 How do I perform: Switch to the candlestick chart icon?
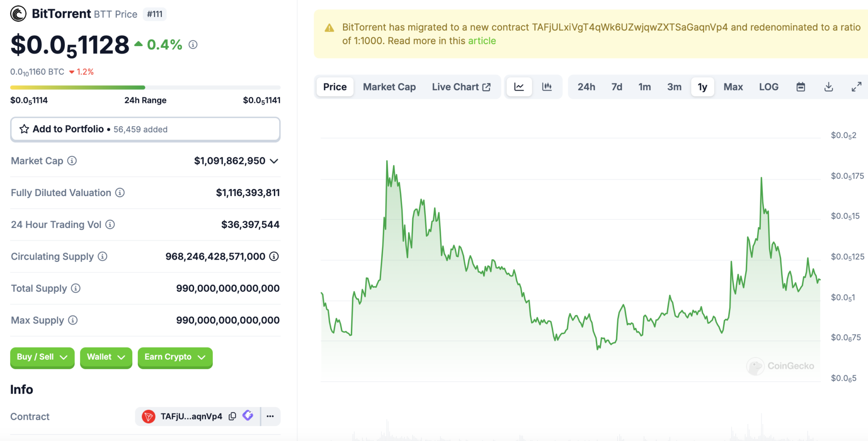547,86
